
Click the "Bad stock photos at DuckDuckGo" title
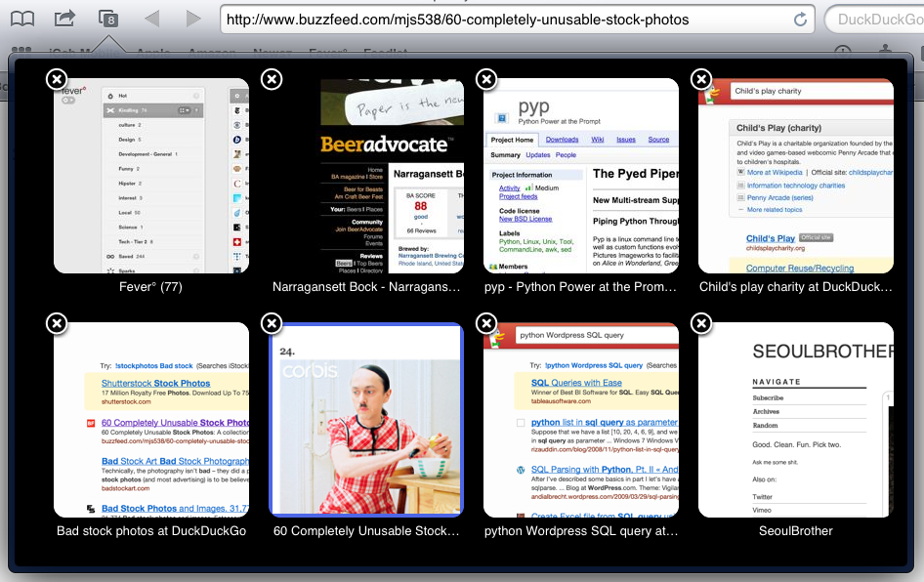(x=151, y=531)
